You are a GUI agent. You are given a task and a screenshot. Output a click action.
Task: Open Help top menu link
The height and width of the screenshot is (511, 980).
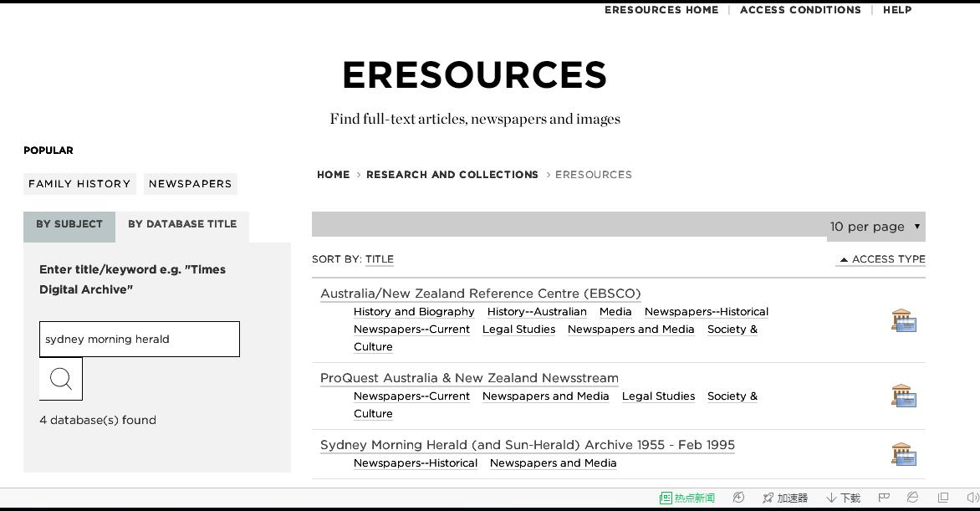pos(897,10)
